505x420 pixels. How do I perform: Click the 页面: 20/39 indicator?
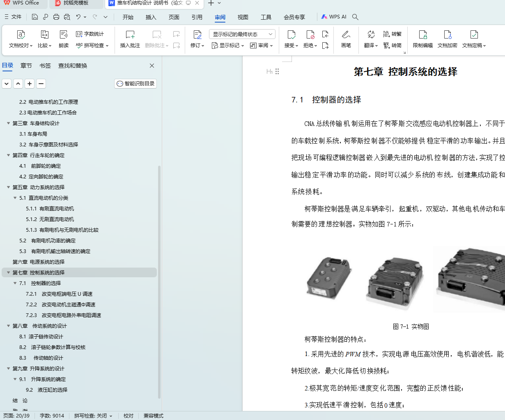[x=16, y=415]
